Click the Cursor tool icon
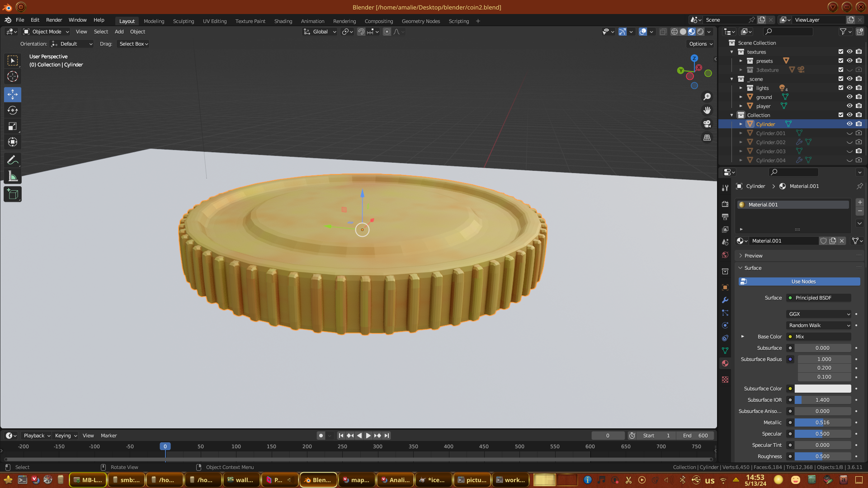Image resolution: width=868 pixels, height=488 pixels. pyautogui.click(x=13, y=76)
